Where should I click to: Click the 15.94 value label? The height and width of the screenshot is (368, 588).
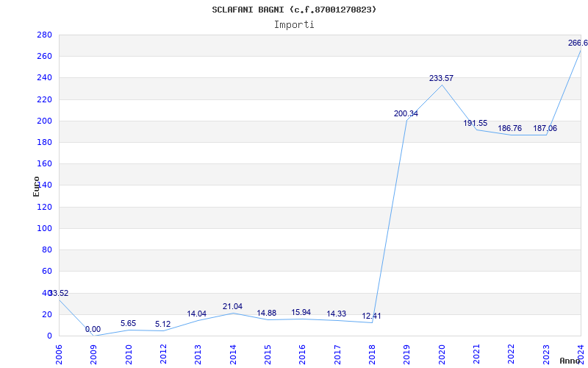click(301, 312)
